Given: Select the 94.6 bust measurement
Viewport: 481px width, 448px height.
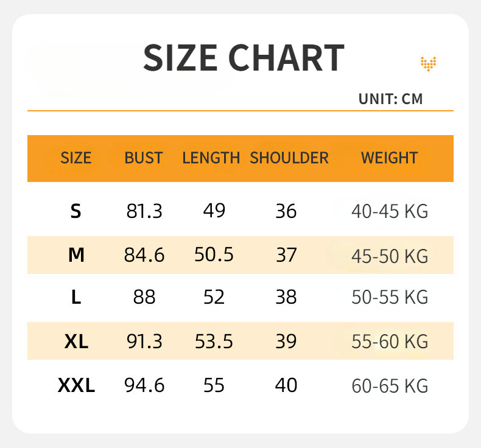Looking at the screenshot, I should coord(144,385).
